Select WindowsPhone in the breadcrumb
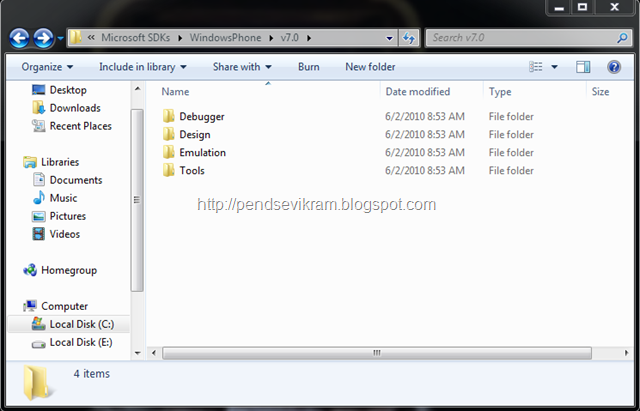The image size is (640, 411). pyautogui.click(x=225, y=38)
